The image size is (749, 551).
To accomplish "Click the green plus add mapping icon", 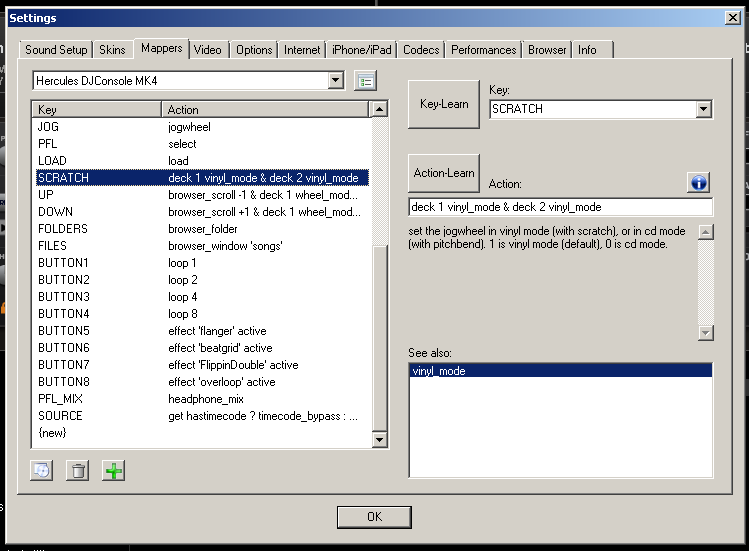I will click(114, 471).
